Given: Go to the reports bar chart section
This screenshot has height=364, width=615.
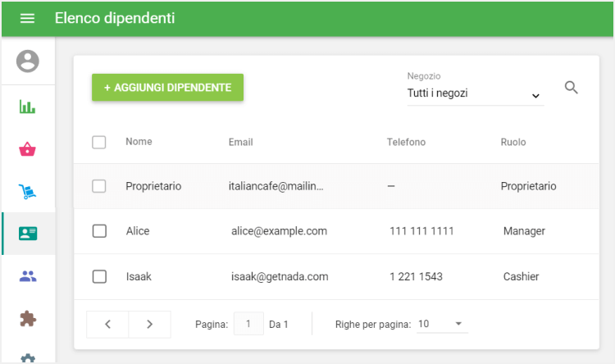Looking at the screenshot, I should pos(28,107).
